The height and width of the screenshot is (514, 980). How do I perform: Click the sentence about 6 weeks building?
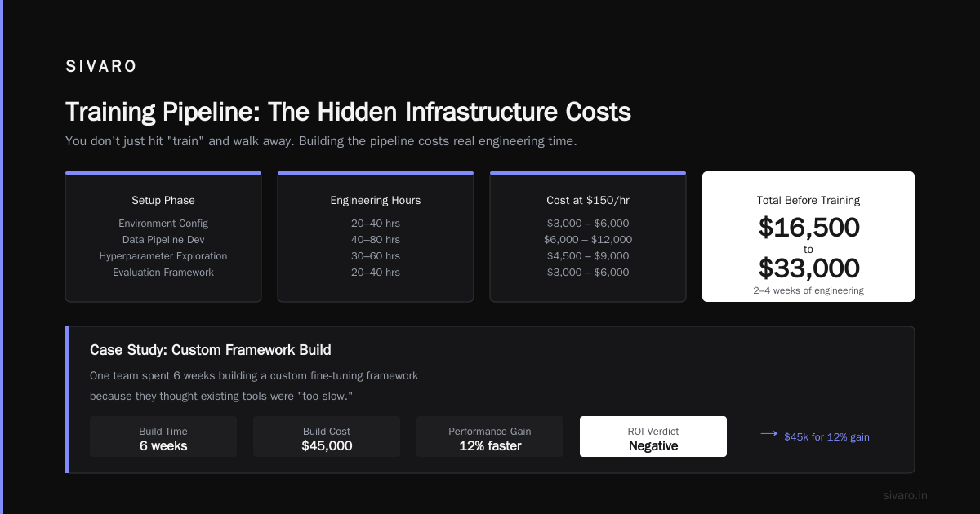(254, 376)
